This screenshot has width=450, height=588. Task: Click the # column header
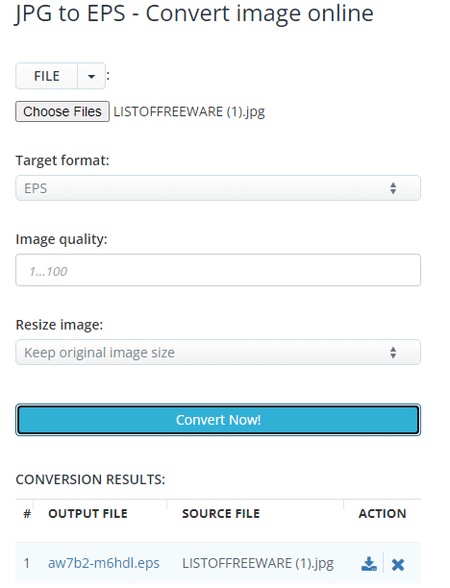coord(27,513)
